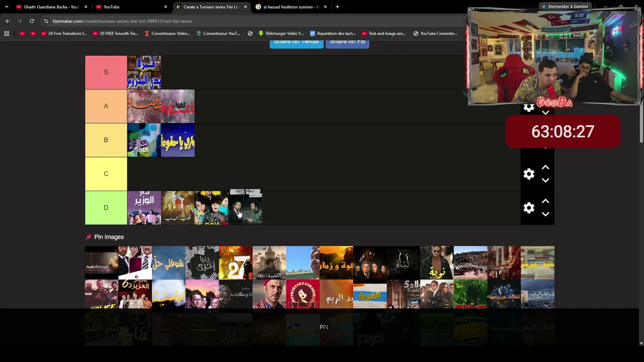Viewport: 644px width, 362px height.
Task: Click the green D tier label
Action: [x=106, y=208]
